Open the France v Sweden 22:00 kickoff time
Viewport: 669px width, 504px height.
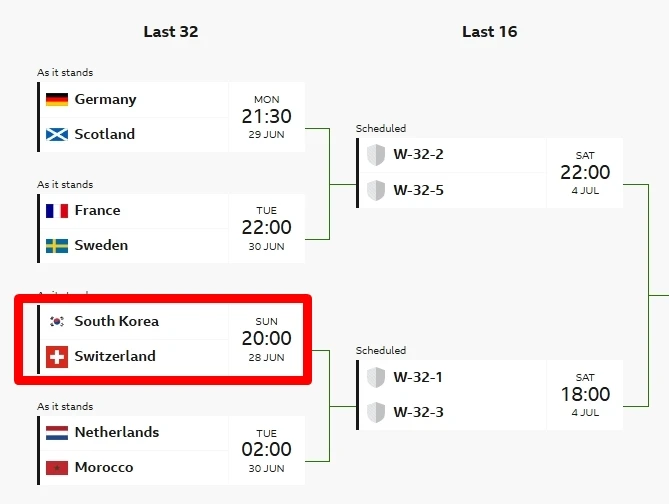267,228
